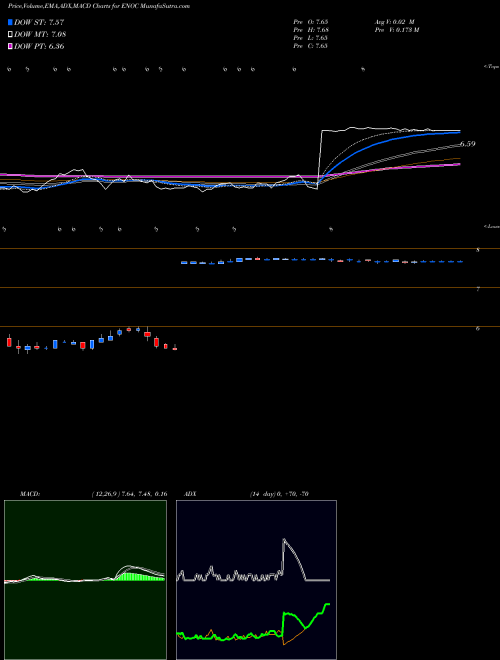Viewport: 500px width, 660px height.
Task: Click the '<Lows' marker label
Action: tap(492, 226)
